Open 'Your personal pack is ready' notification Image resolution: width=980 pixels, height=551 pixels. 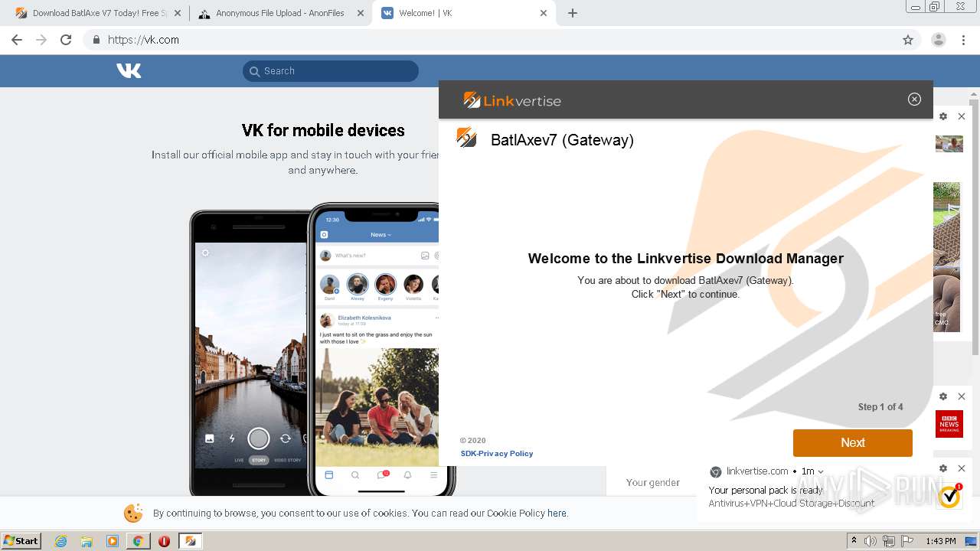[766, 491]
